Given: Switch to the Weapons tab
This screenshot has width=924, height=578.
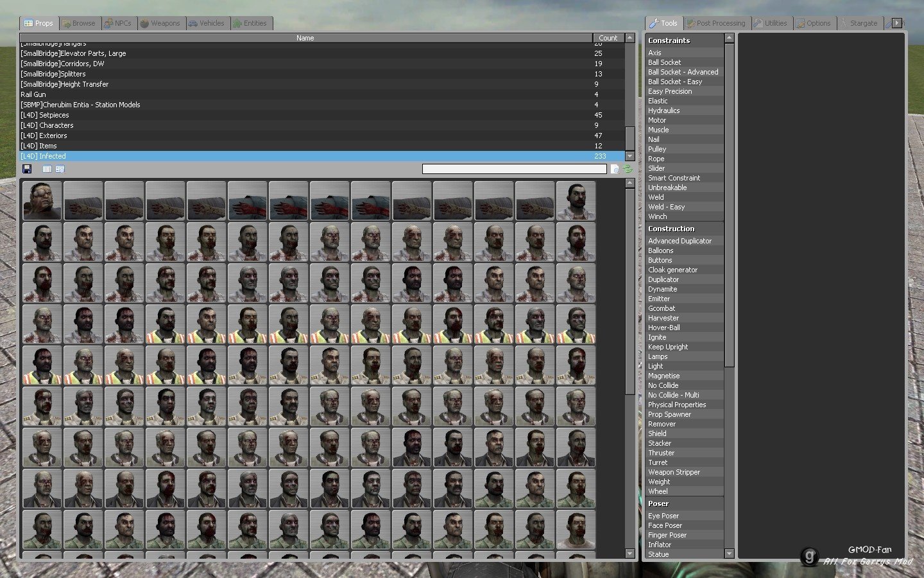Looking at the screenshot, I should pyautogui.click(x=162, y=22).
